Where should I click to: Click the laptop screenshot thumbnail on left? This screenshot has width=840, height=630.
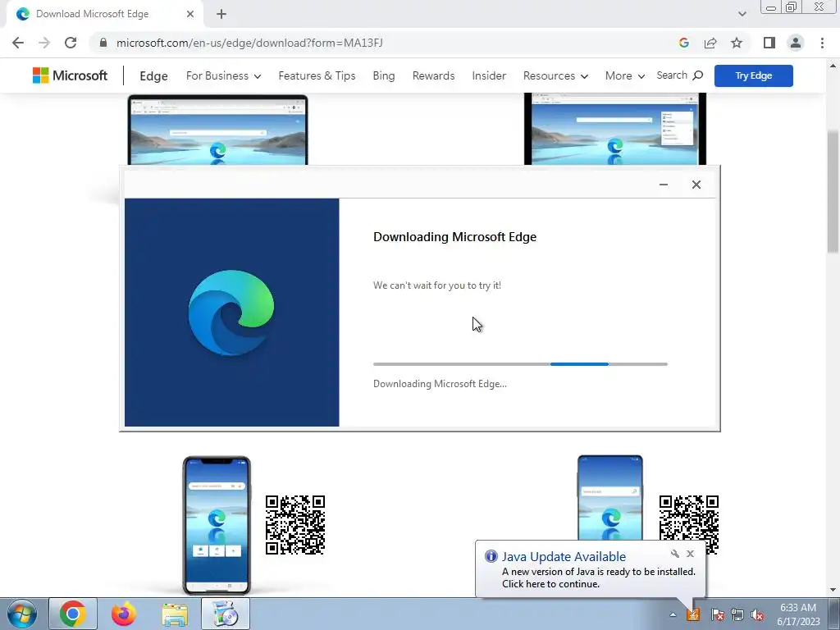click(217, 130)
